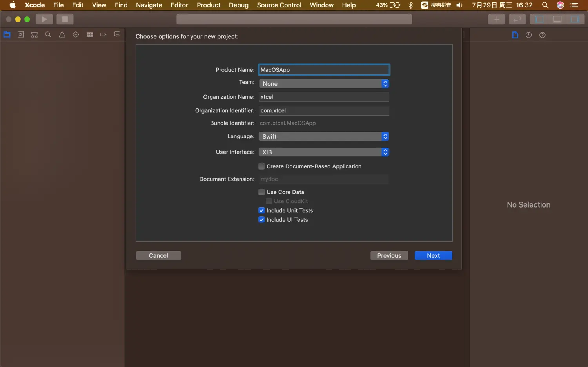Toggle the Navigator panel visibility button
The height and width of the screenshot is (367, 588).
tap(539, 19)
